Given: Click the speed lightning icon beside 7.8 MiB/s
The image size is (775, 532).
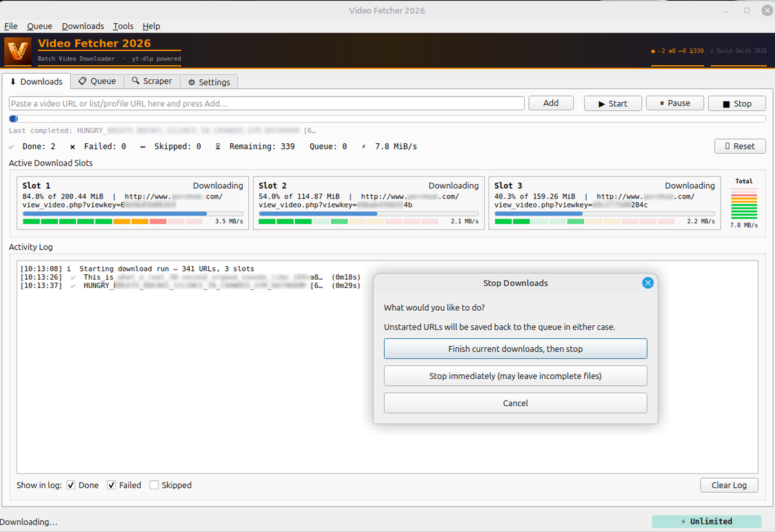Looking at the screenshot, I should (364, 147).
